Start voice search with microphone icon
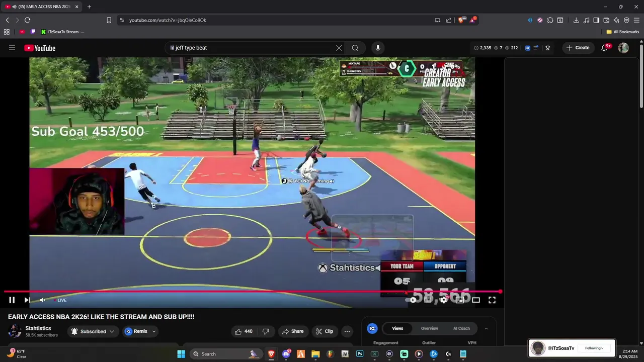Screen dimensions: 644x362 [378, 48]
